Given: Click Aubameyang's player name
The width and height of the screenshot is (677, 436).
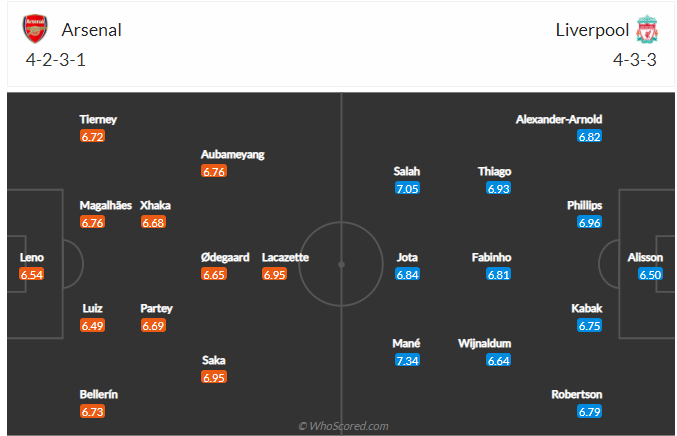Looking at the screenshot, I should click(x=232, y=155).
